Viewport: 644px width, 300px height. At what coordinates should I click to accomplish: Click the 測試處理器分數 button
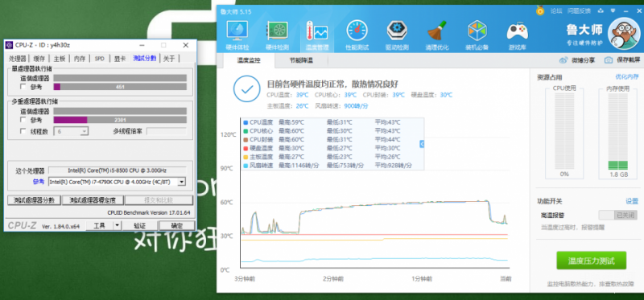[x=34, y=200]
